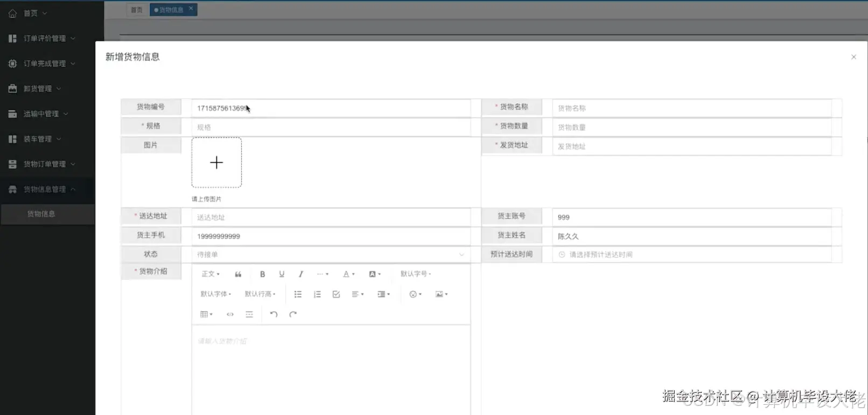Focus the 规格 input field
Viewport: 868px width, 415px height.
331,127
